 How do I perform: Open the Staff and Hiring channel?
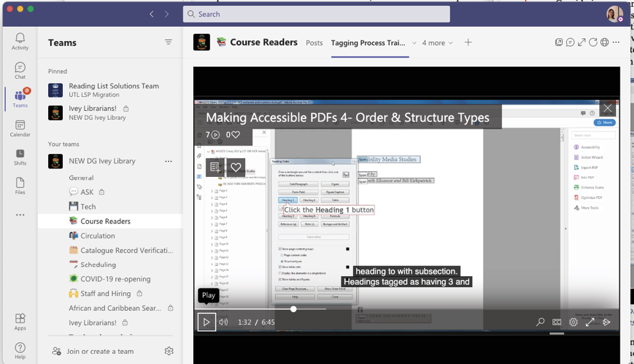[105, 294]
